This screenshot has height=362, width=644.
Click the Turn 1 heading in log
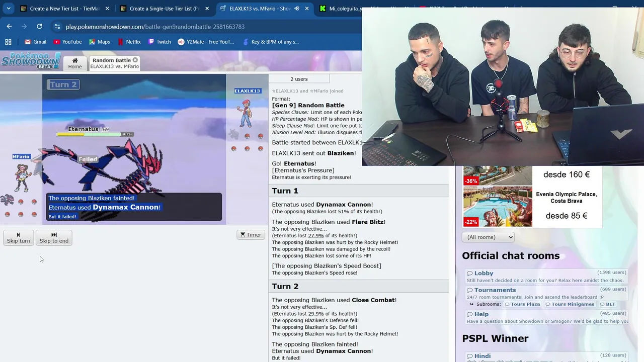[285, 191]
